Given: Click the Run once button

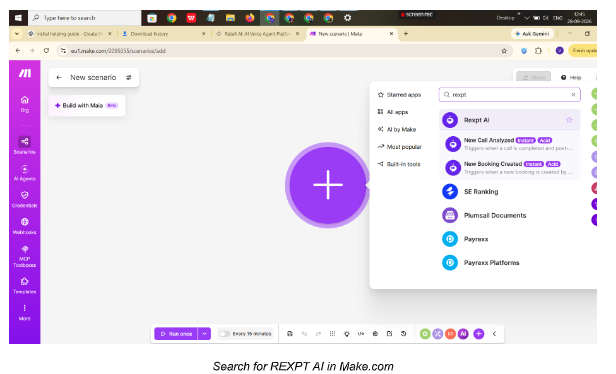Looking at the screenshot, I should (176, 334).
